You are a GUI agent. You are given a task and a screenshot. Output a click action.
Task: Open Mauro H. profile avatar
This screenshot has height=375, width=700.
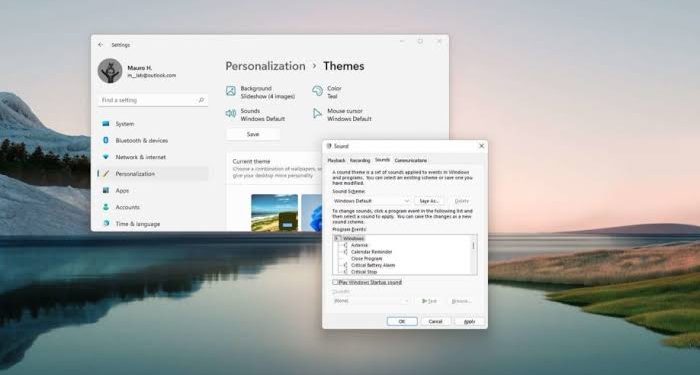tap(110, 71)
